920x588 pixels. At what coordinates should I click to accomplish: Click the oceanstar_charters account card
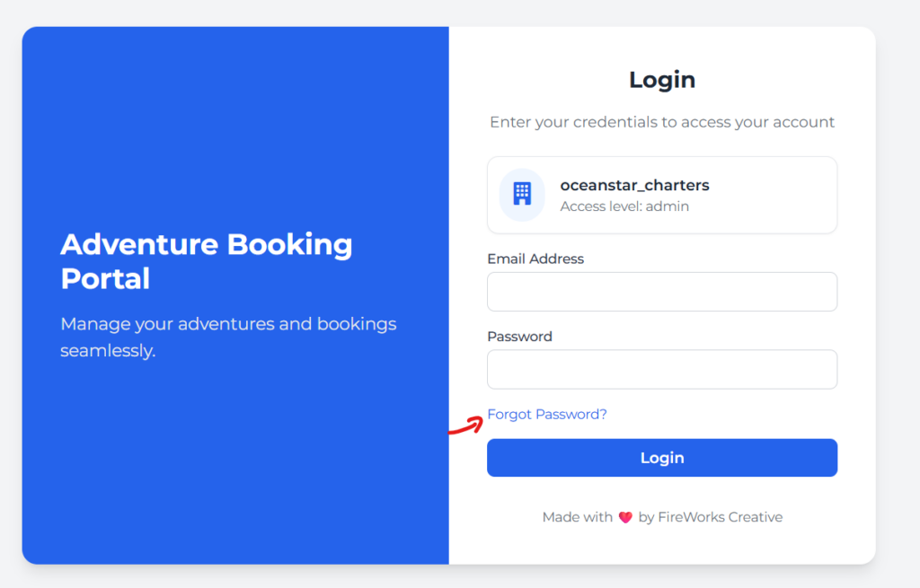click(662, 195)
